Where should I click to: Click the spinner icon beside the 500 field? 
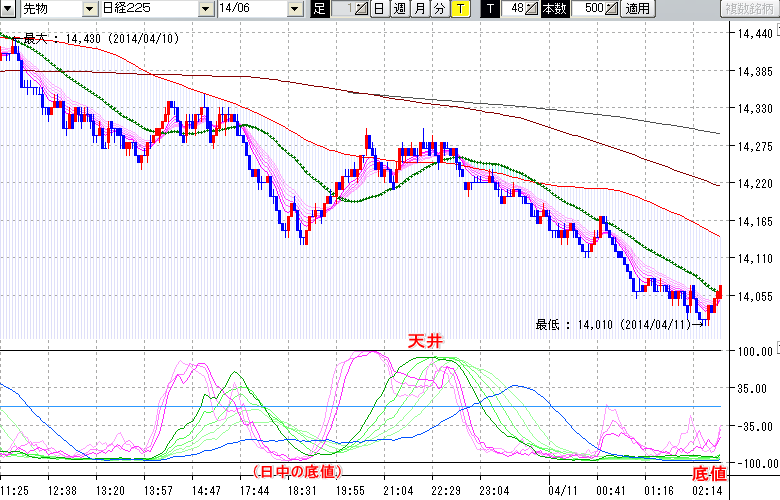[611, 9]
